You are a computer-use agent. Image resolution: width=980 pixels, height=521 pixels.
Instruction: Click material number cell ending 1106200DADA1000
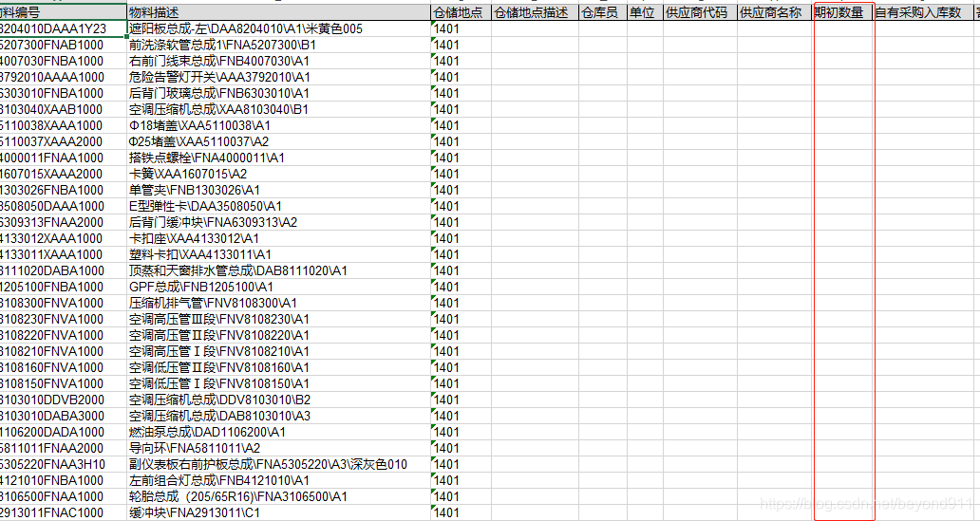(x=63, y=433)
